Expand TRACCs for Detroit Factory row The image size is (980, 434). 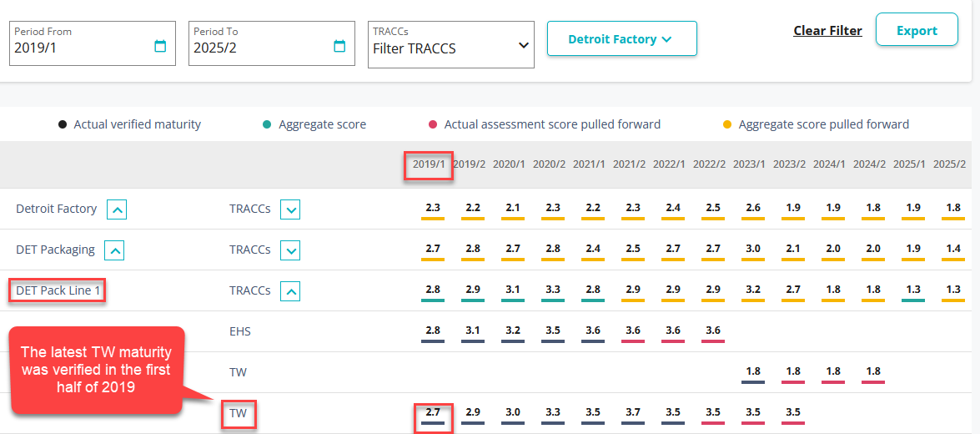click(x=290, y=209)
